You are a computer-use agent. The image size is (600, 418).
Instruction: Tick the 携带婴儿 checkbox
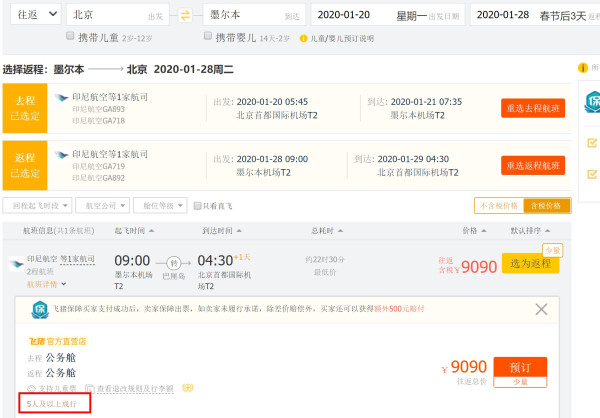point(208,36)
